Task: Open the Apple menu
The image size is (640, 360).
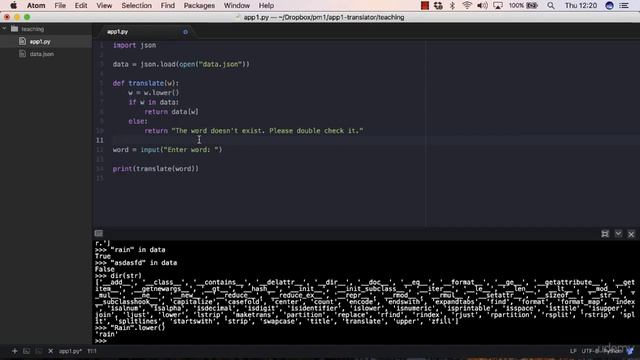Action: (x=13, y=6)
